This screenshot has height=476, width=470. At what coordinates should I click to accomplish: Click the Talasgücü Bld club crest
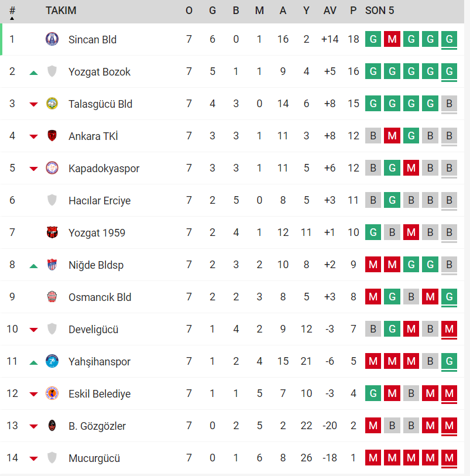click(52, 104)
